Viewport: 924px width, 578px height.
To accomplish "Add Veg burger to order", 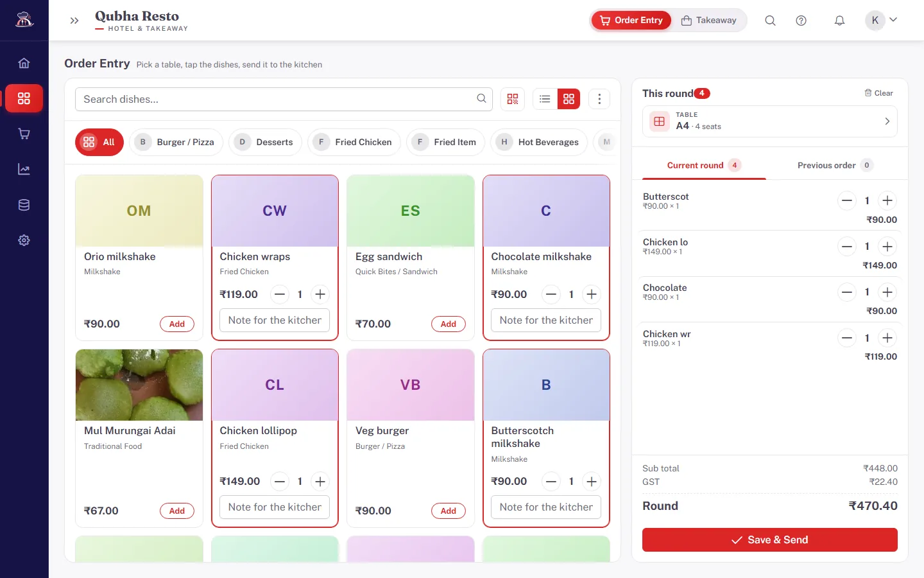I will pos(449,511).
